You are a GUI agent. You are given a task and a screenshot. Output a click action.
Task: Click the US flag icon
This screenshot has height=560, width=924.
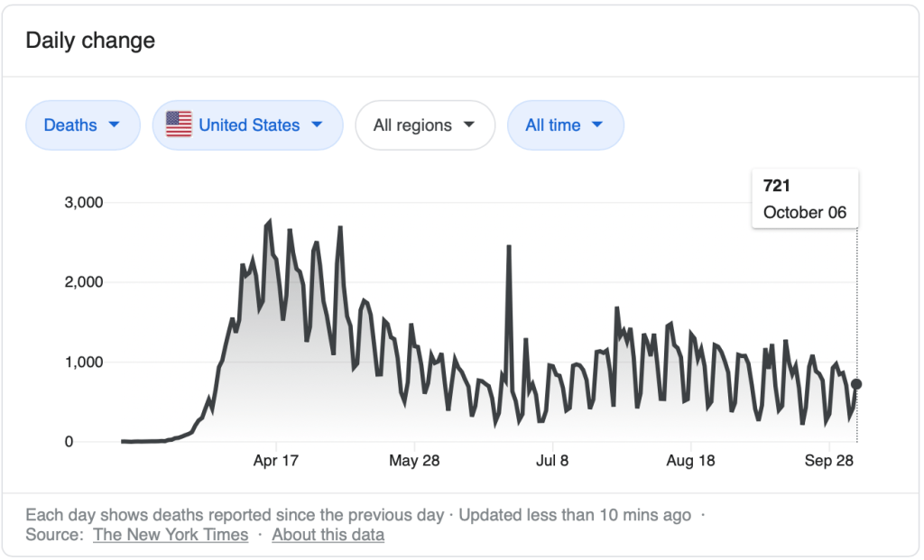[x=179, y=125]
